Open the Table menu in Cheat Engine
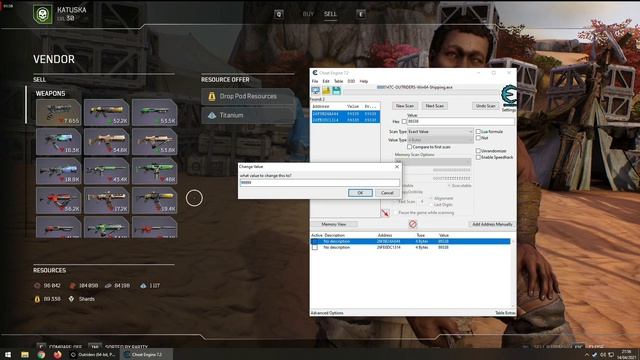Viewport: 640px width, 360px height. point(339,81)
